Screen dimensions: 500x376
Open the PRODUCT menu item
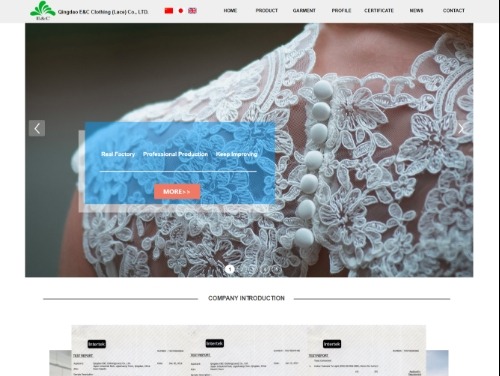[267, 11]
